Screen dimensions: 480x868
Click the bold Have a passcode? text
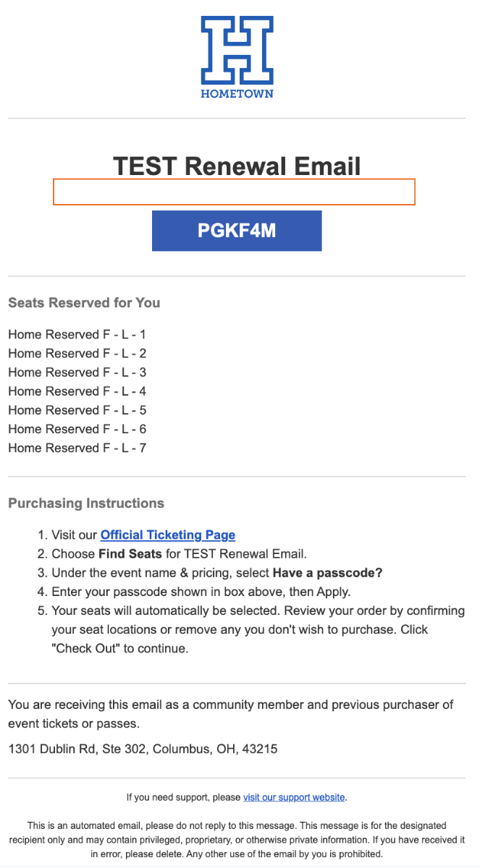327,573
